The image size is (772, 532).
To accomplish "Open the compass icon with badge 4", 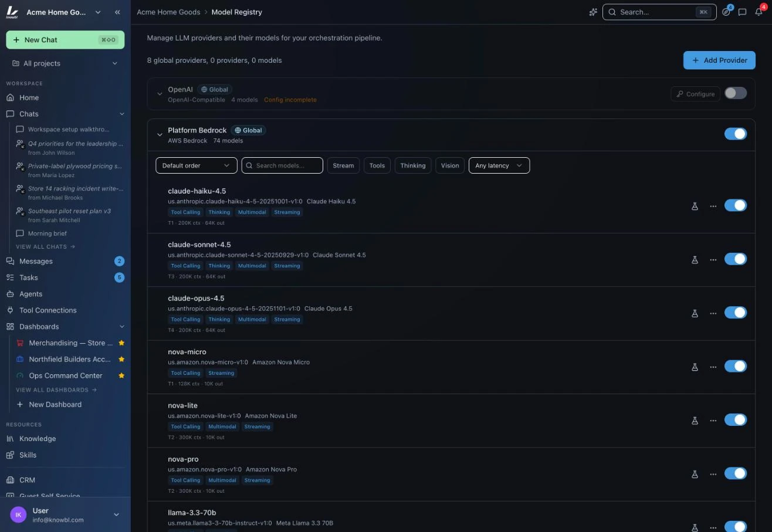I will coord(726,12).
